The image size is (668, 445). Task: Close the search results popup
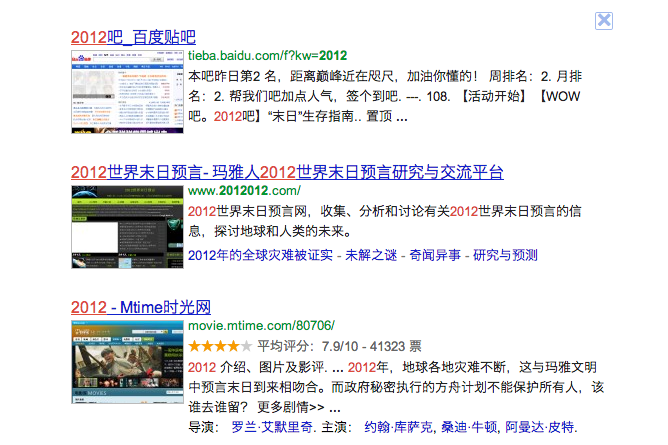(x=604, y=20)
